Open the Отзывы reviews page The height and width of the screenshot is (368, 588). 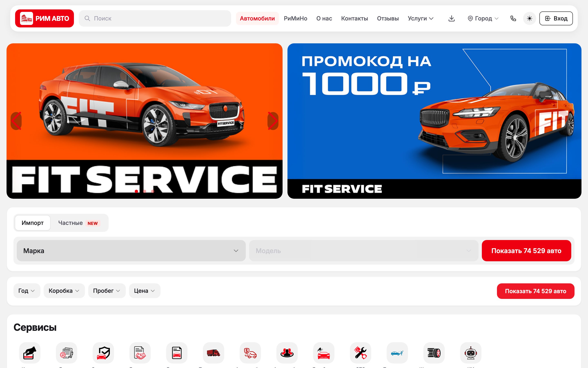tap(388, 18)
